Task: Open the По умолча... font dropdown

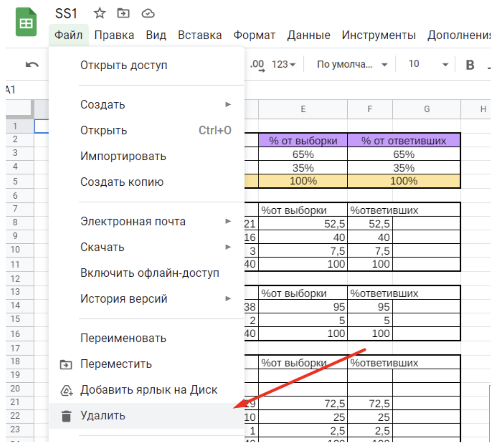Action: 352,64
